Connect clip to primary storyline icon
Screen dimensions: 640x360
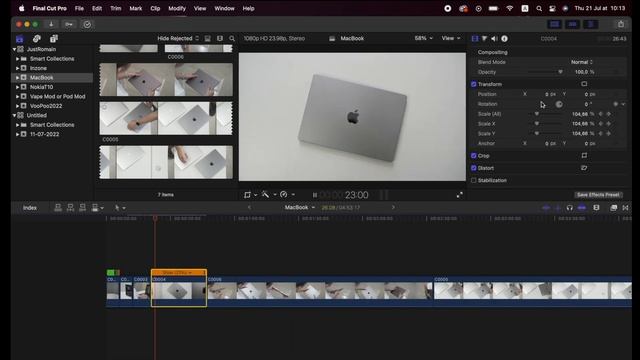click(x=58, y=208)
